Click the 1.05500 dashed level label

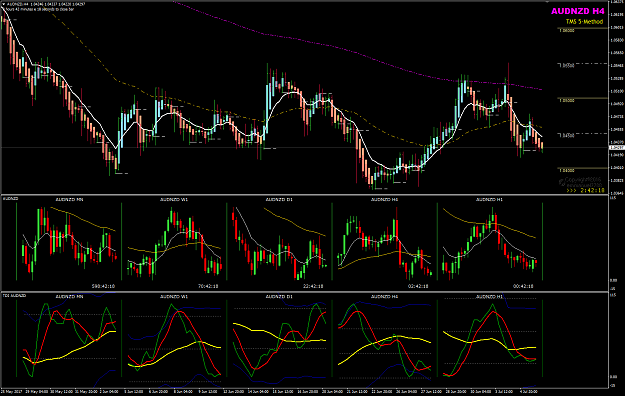click(x=568, y=65)
